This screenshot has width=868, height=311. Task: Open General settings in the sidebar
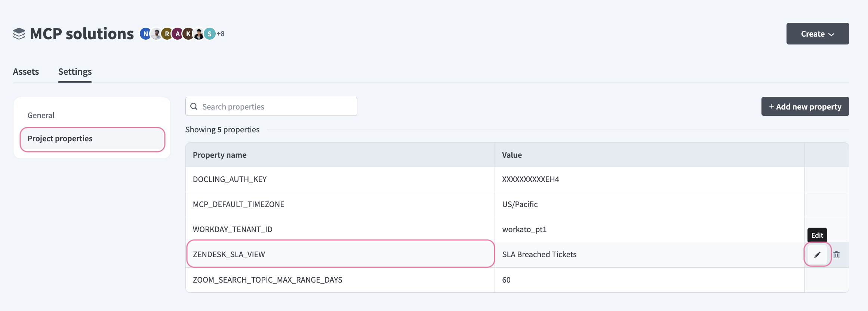(x=41, y=116)
